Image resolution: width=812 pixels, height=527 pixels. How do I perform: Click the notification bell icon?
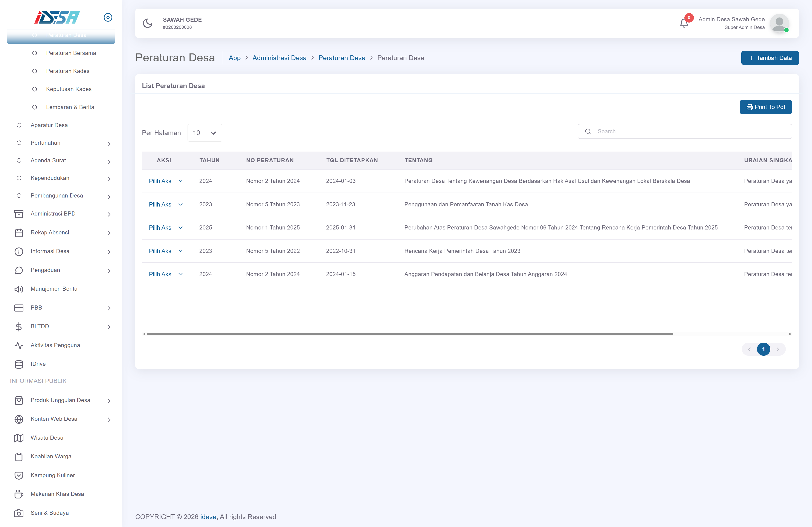684,23
